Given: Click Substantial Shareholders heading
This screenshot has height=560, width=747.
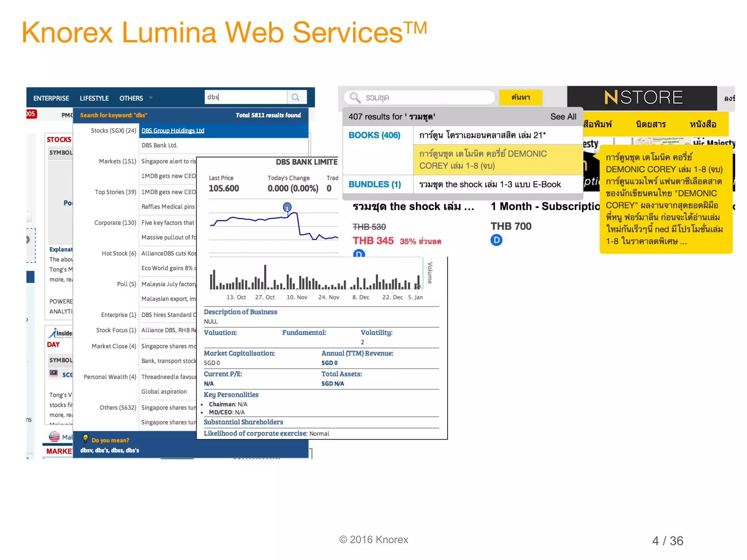Looking at the screenshot, I should click(243, 422).
